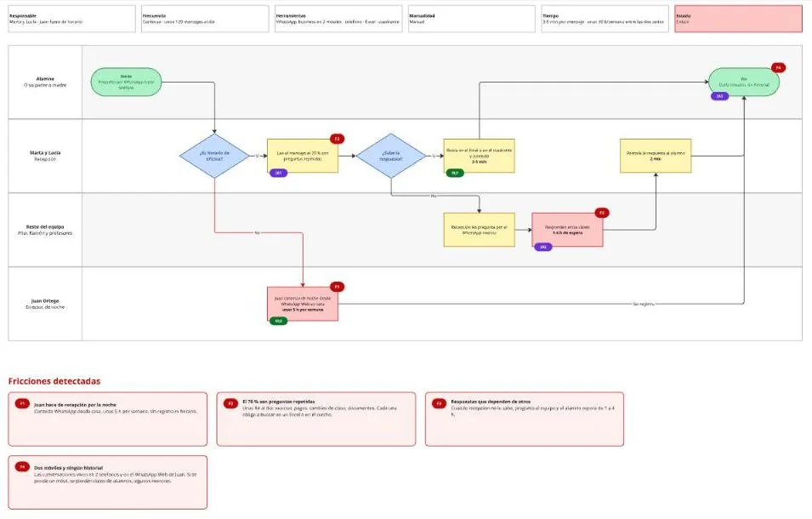Click the '¿Es horario de oficina?' decision diamond

point(214,156)
